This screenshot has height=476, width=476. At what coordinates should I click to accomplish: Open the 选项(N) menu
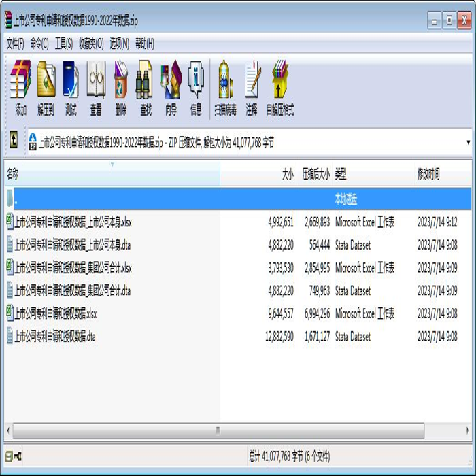[x=119, y=44]
